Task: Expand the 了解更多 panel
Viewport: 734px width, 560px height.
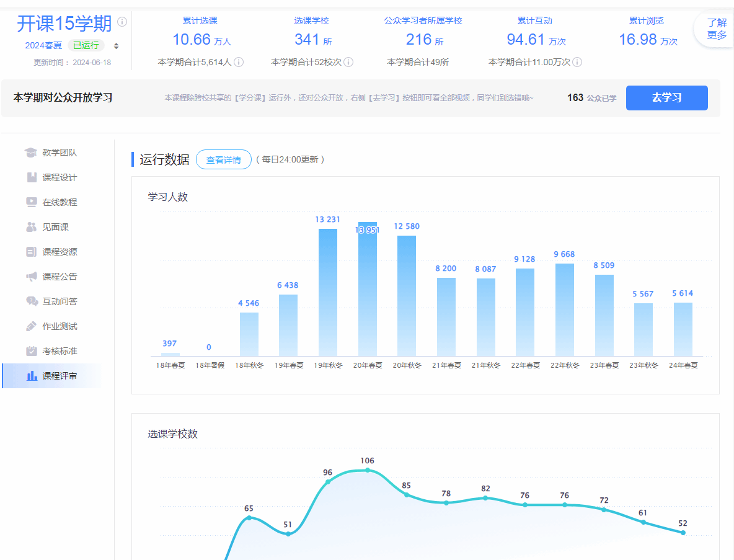Action: click(x=716, y=29)
